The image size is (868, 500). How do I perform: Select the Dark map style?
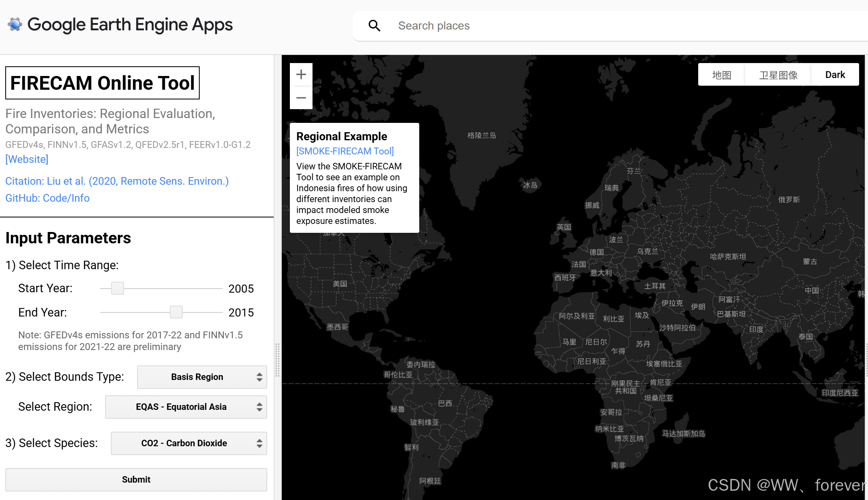[x=835, y=75]
